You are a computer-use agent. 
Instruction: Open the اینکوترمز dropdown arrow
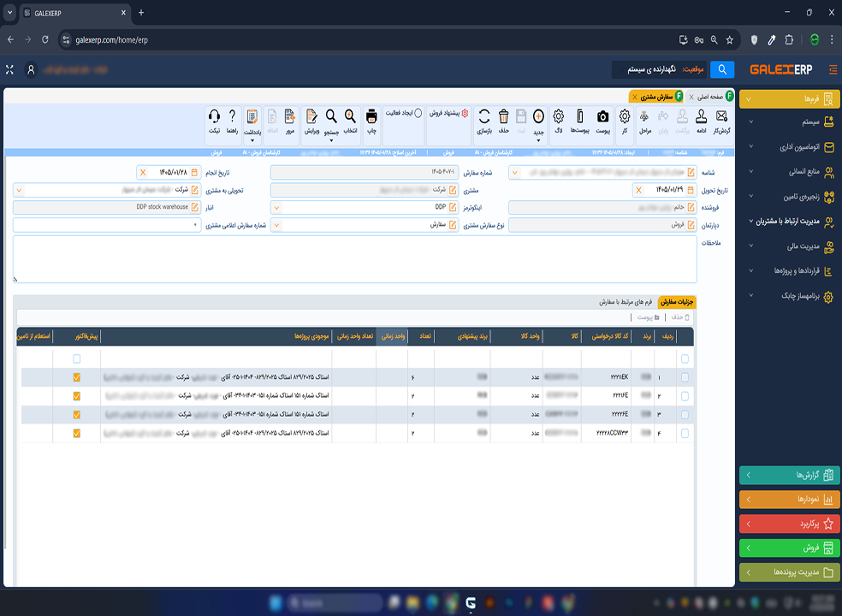[276, 208]
